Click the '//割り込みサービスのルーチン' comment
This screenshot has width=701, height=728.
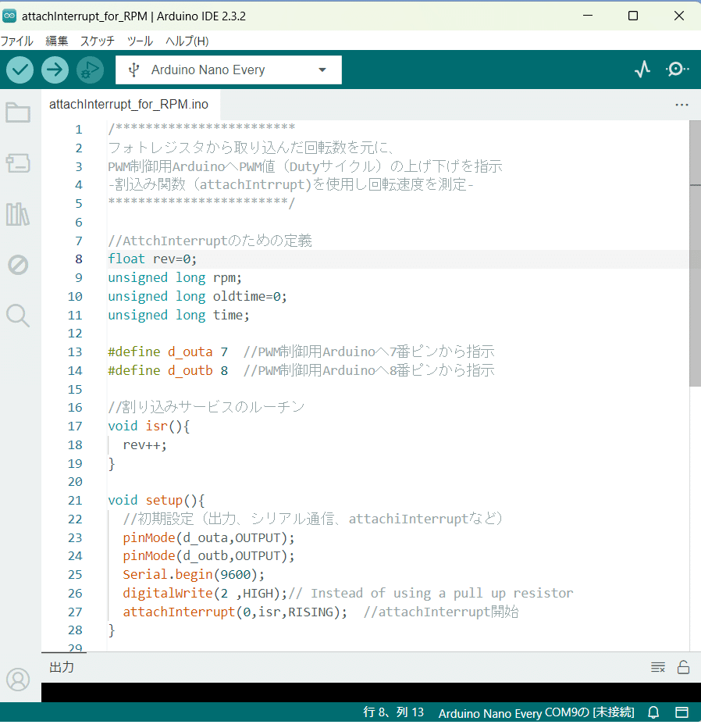(206, 408)
